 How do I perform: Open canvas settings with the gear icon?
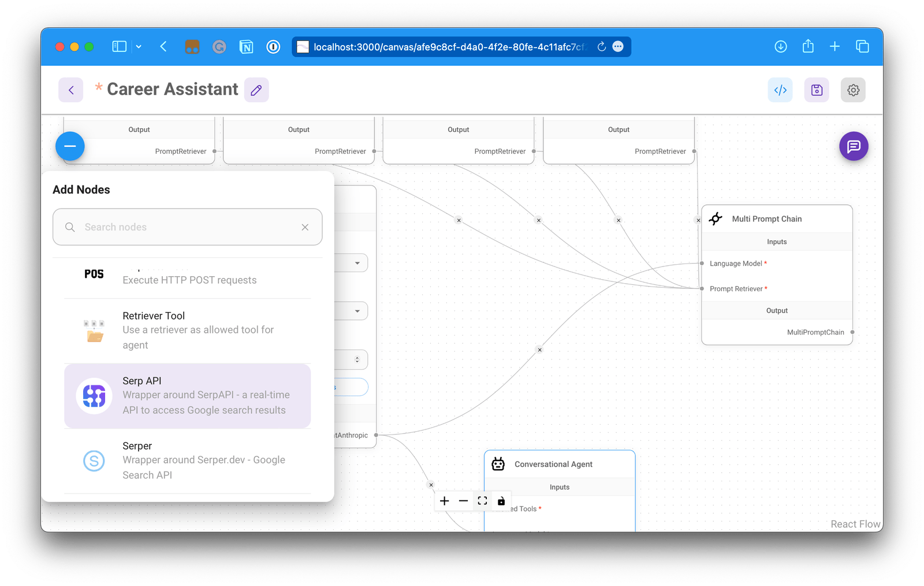(853, 90)
